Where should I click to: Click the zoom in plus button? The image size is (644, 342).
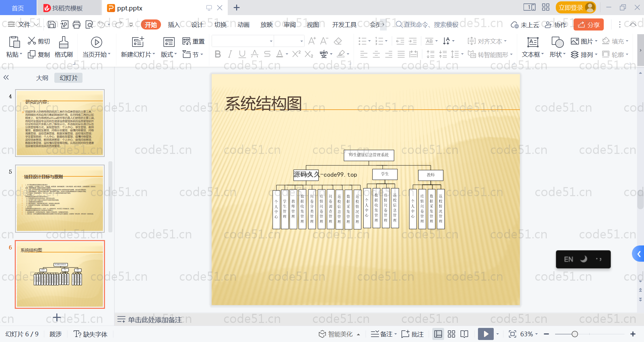(x=633, y=334)
